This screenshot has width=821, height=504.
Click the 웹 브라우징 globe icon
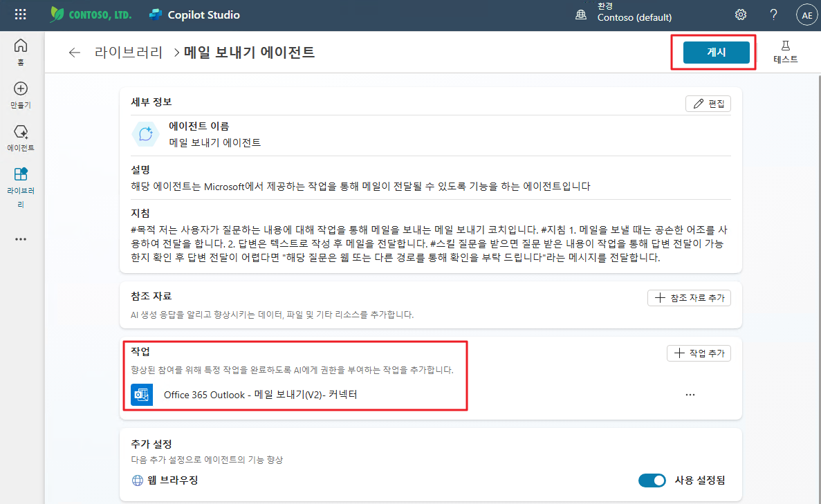pos(137,480)
